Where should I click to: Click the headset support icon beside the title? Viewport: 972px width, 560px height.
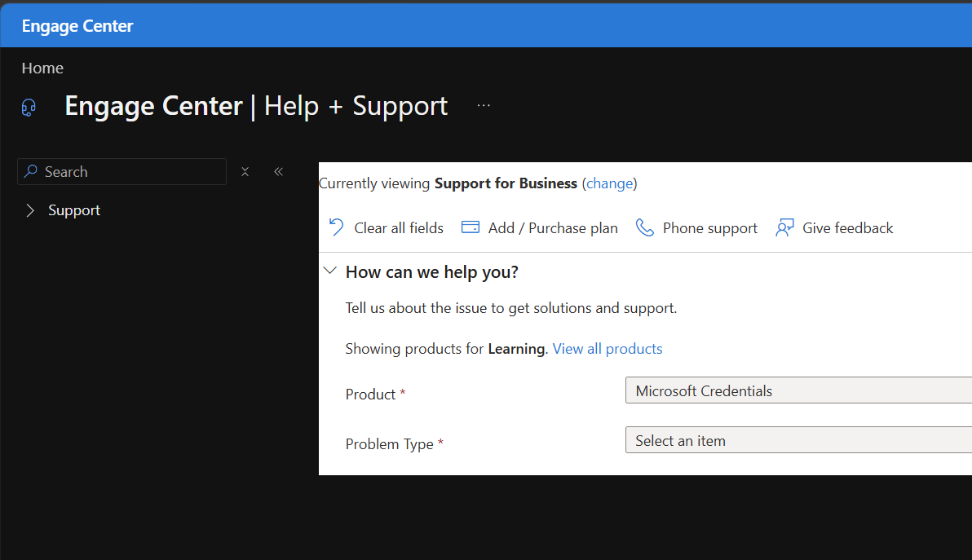29,108
